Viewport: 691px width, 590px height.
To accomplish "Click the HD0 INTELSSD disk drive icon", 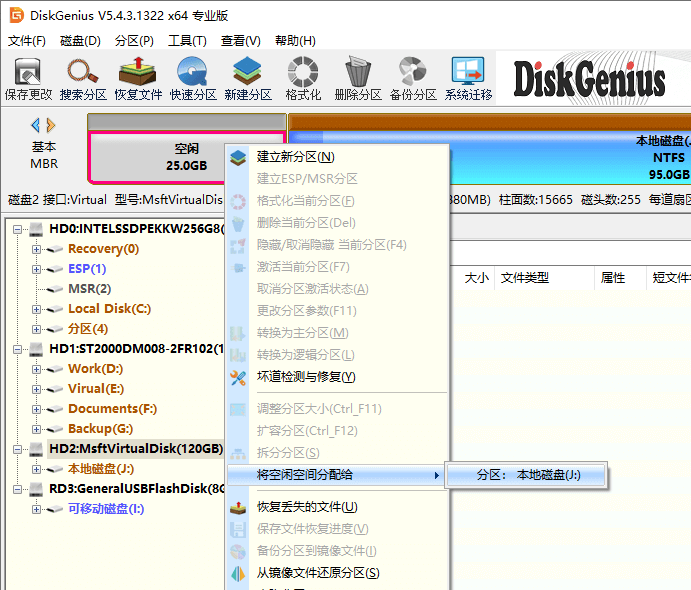I will click(x=36, y=229).
